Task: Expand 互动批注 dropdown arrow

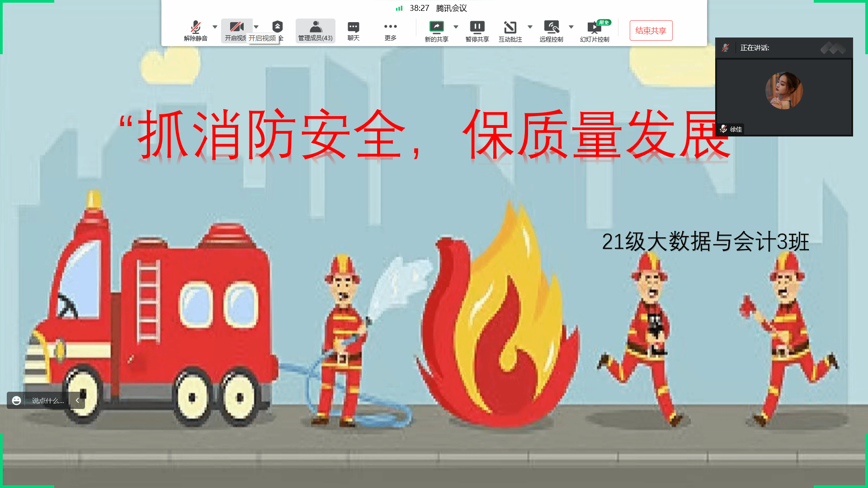Action: click(530, 27)
